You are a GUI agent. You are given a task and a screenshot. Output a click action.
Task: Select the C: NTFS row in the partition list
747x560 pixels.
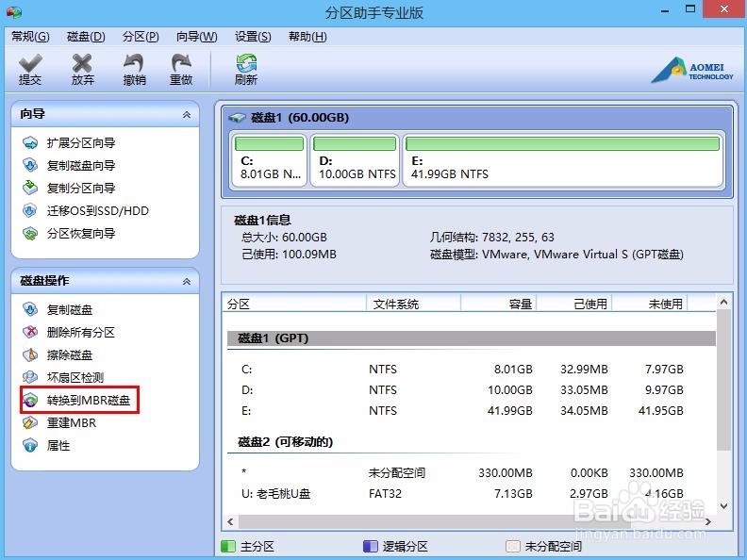click(x=472, y=369)
